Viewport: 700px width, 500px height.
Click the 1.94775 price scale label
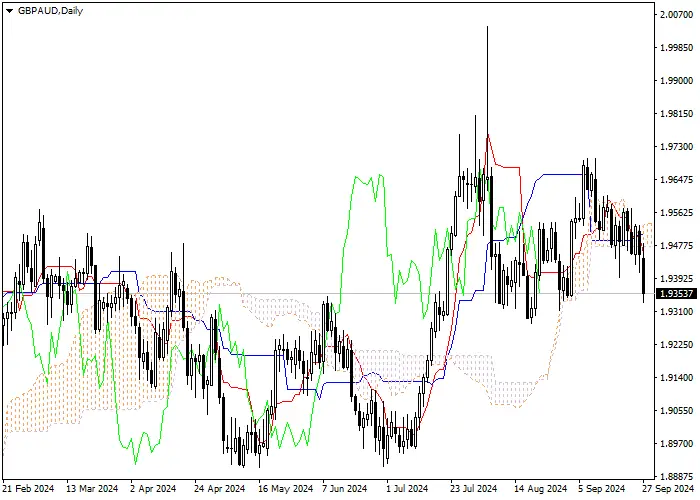676,246
